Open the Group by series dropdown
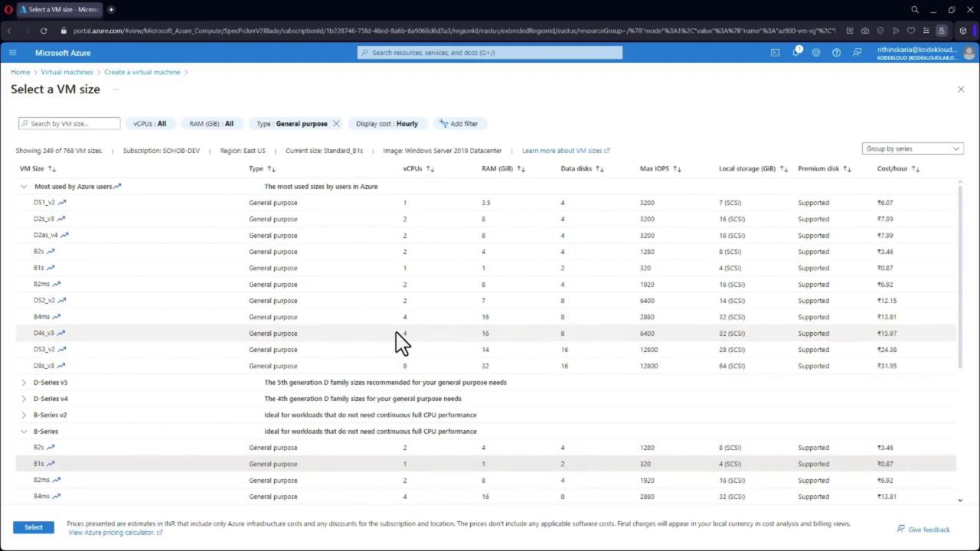The width and height of the screenshot is (980, 551). coord(913,148)
